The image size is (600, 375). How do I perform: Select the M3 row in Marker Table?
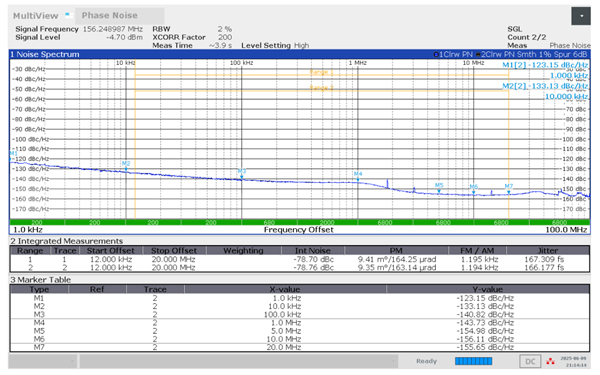coord(300,315)
